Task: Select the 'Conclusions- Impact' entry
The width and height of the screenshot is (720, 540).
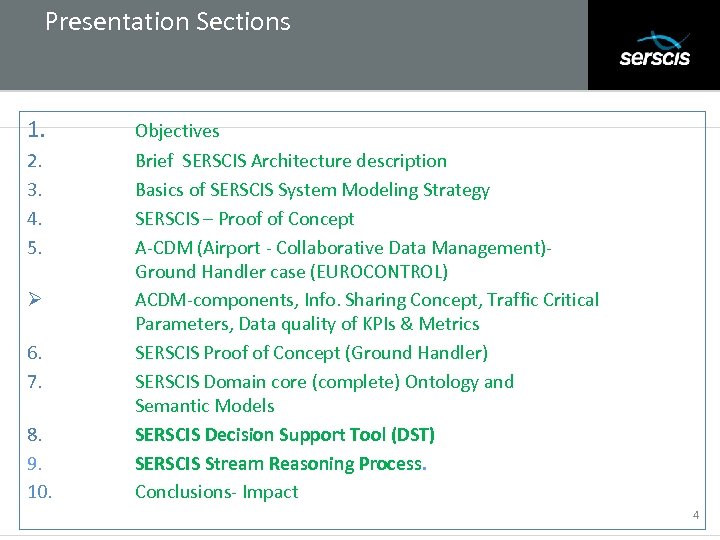Action: pos(217,492)
